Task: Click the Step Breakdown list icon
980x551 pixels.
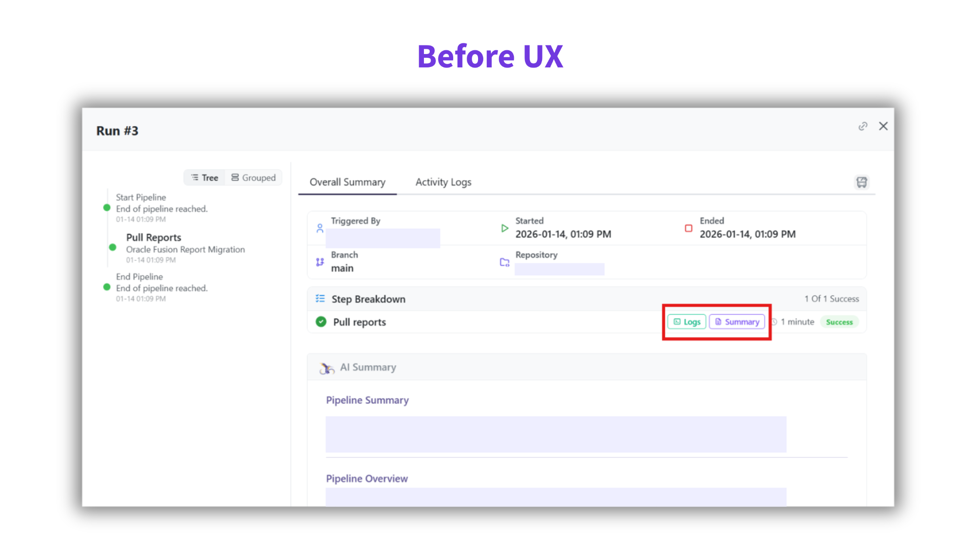Action: 320,299
